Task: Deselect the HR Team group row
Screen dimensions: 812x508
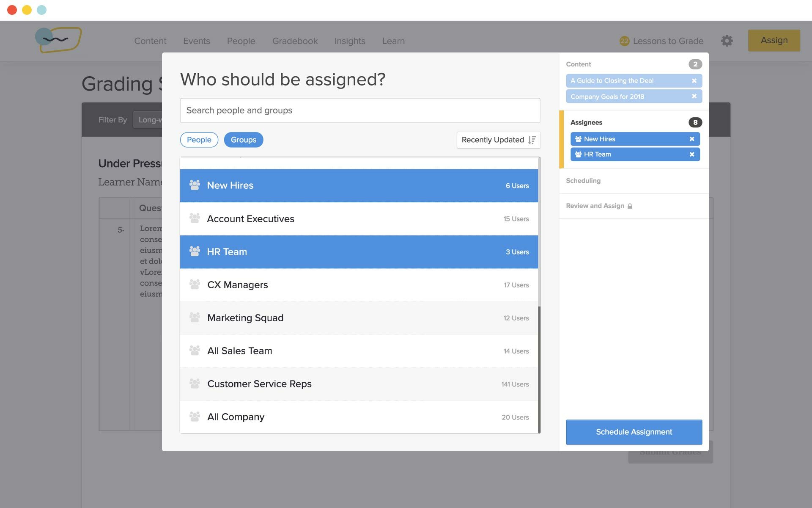Action: (x=359, y=251)
